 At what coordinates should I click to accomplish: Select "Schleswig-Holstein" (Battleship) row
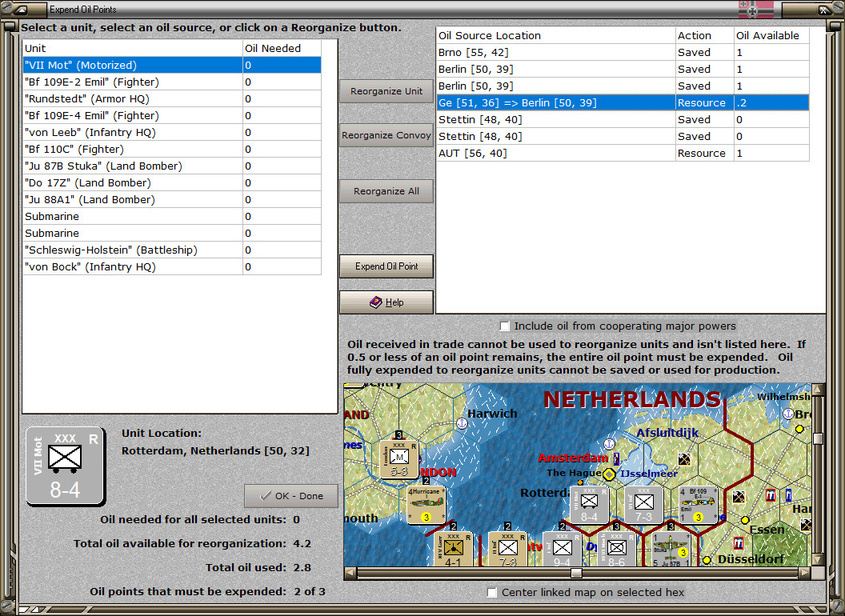point(172,250)
